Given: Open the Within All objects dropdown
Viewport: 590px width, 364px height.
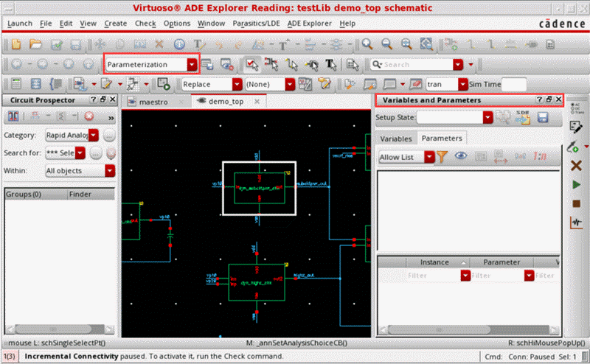Looking at the screenshot, I should (x=110, y=171).
